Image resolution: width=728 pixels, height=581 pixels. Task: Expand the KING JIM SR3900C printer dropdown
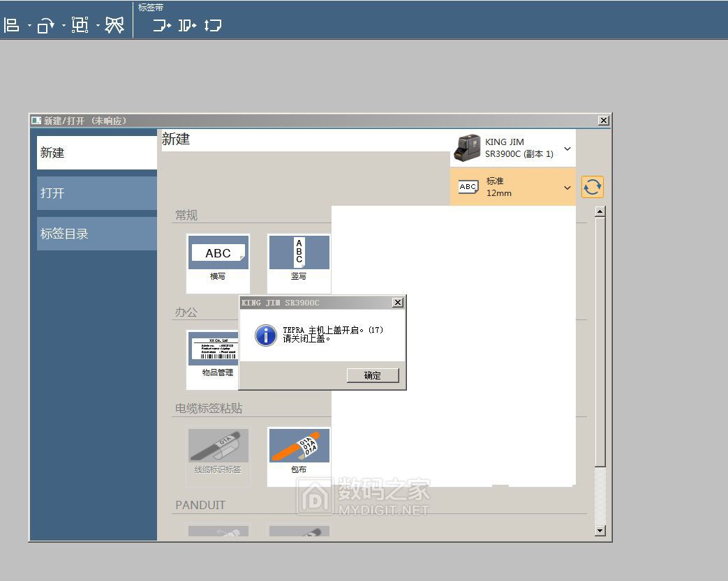567,149
